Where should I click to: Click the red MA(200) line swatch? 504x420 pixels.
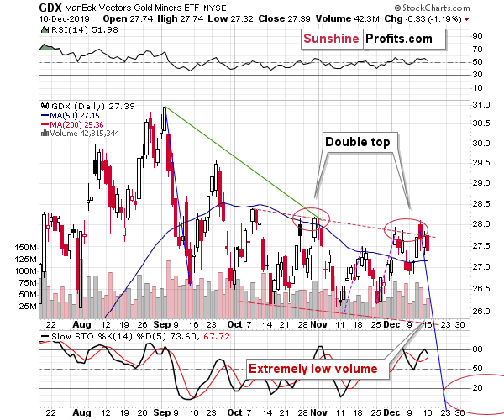click(x=45, y=124)
